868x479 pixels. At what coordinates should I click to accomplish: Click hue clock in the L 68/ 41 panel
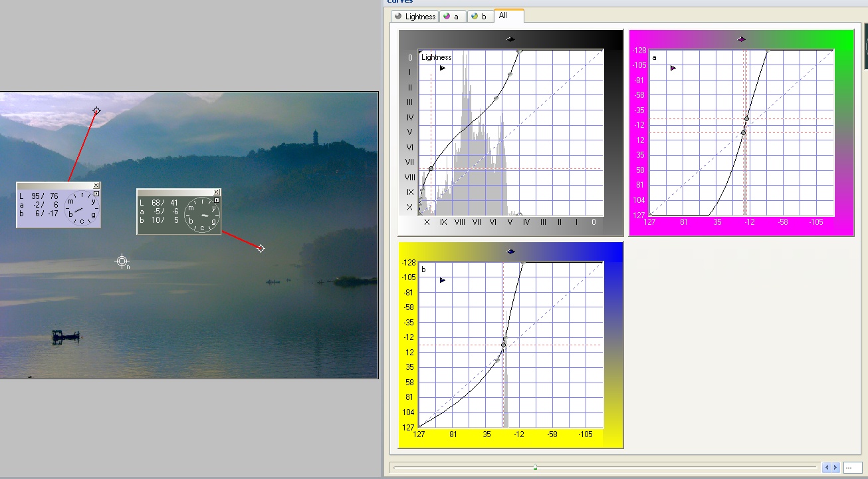click(203, 215)
